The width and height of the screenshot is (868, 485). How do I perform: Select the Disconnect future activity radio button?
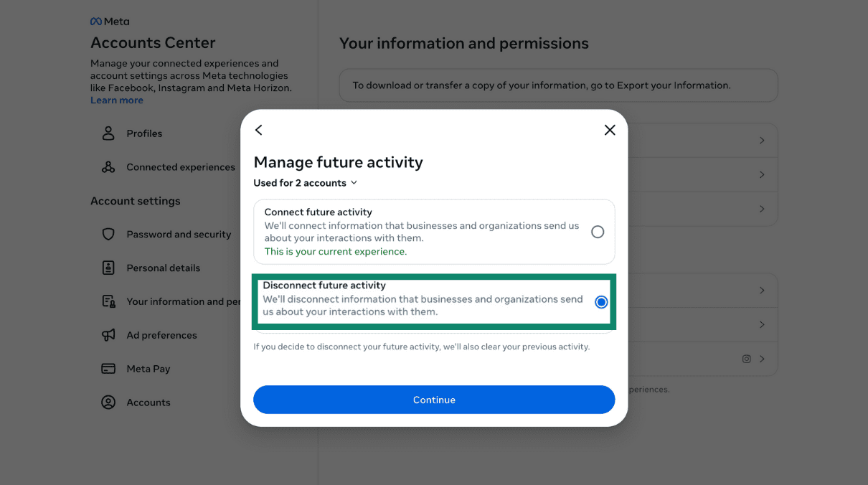[x=600, y=302]
